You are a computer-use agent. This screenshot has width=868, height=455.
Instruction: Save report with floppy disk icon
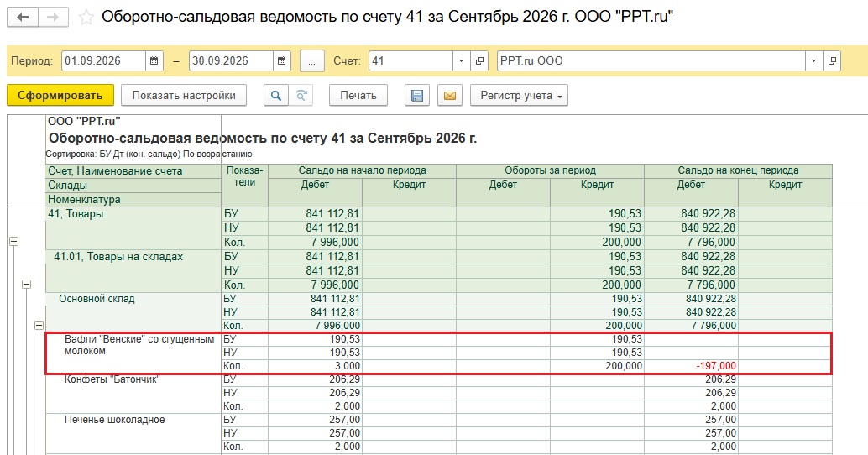click(x=417, y=95)
